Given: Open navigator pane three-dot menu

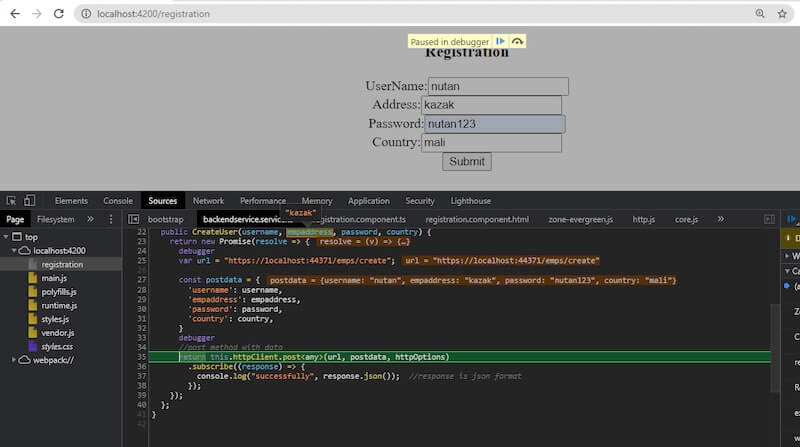Looking at the screenshot, I should point(111,219).
